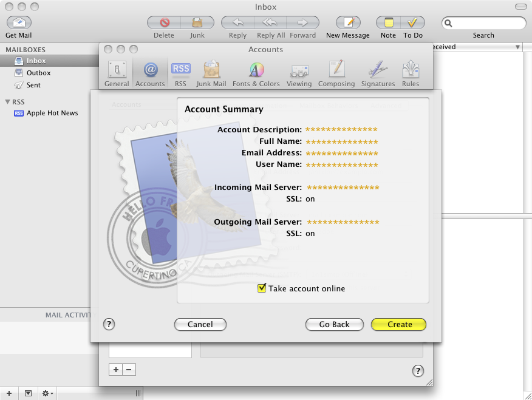This screenshot has width=532, height=400.
Task: Click the Delete toolbar icon
Action: 164,22
